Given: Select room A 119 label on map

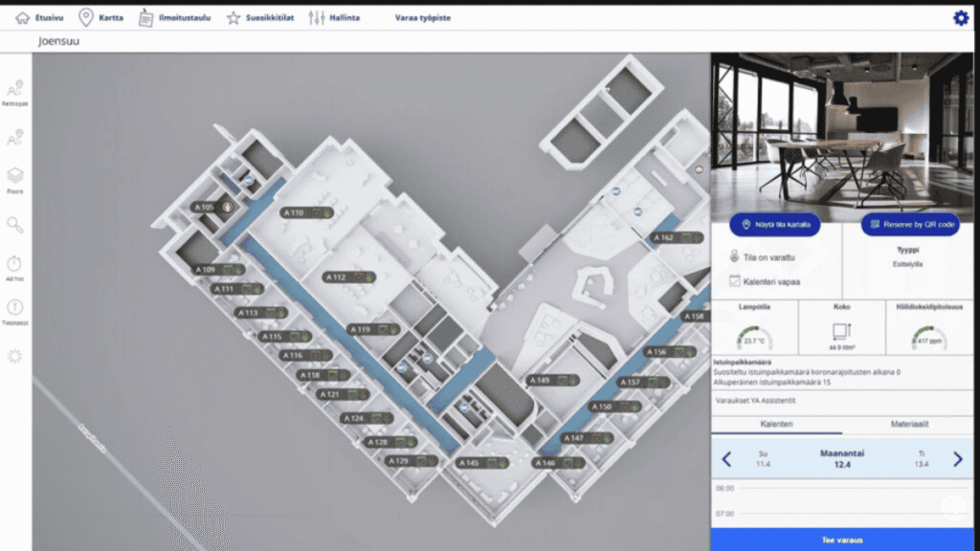Looking at the screenshot, I should [x=373, y=329].
